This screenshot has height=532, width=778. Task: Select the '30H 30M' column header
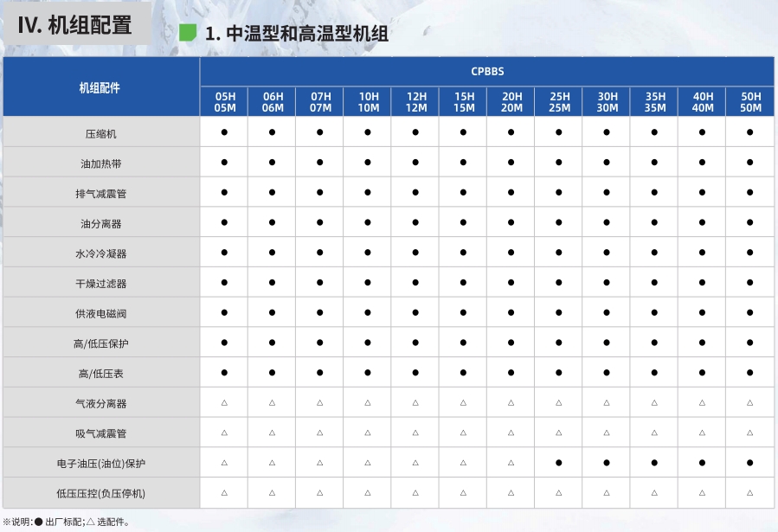click(608, 102)
